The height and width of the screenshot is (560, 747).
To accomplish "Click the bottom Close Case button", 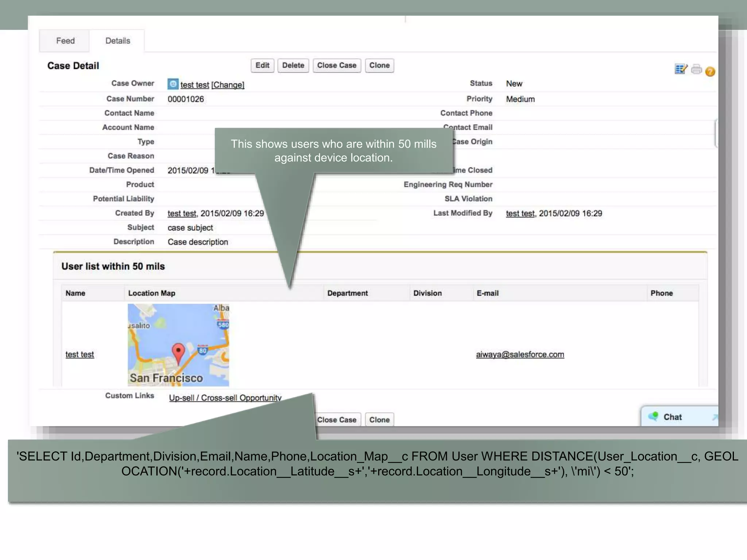I will coord(337,420).
